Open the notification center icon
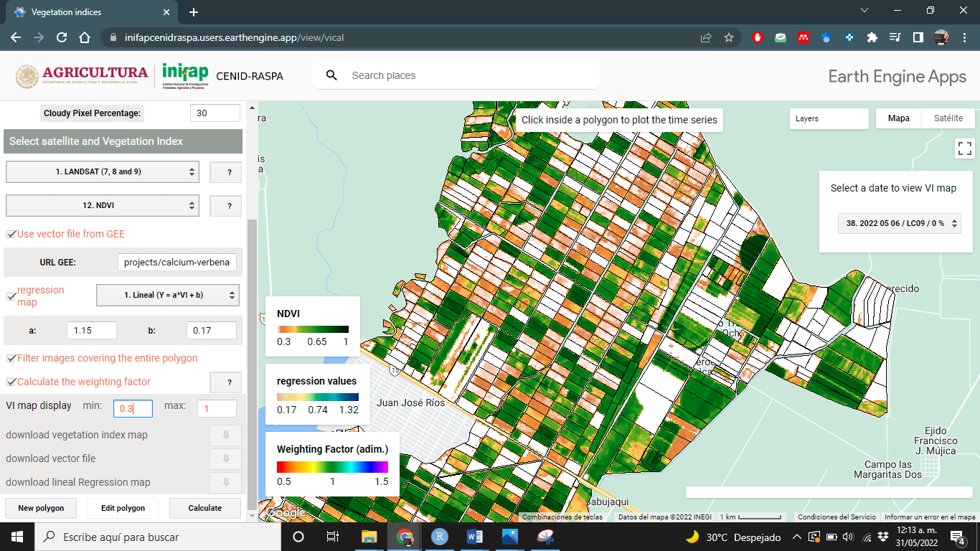 pyautogui.click(x=958, y=537)
